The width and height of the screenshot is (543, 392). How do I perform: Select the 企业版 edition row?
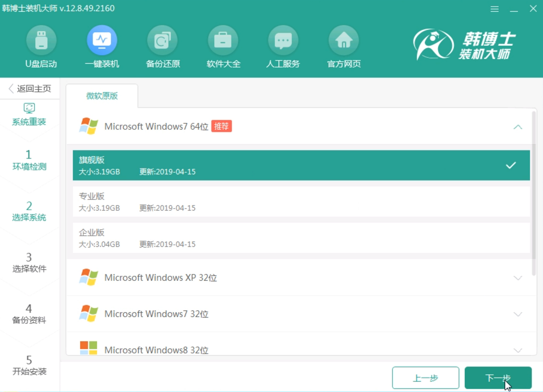(301, 238)
